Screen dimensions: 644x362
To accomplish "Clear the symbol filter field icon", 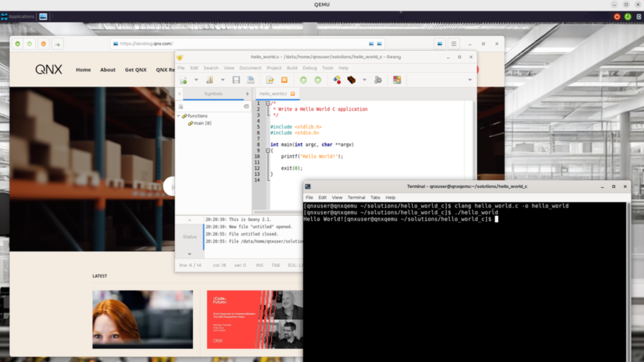I will [x=246, y=107].
